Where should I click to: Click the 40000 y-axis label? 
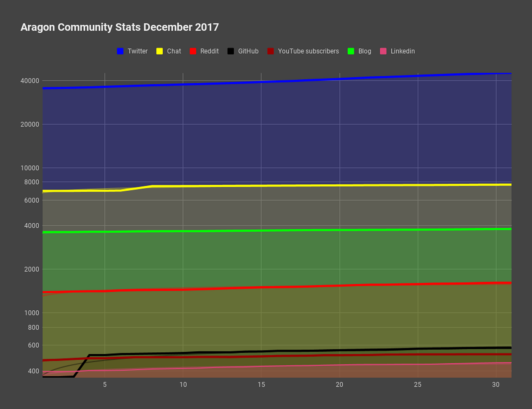click(x=30, y=81)
